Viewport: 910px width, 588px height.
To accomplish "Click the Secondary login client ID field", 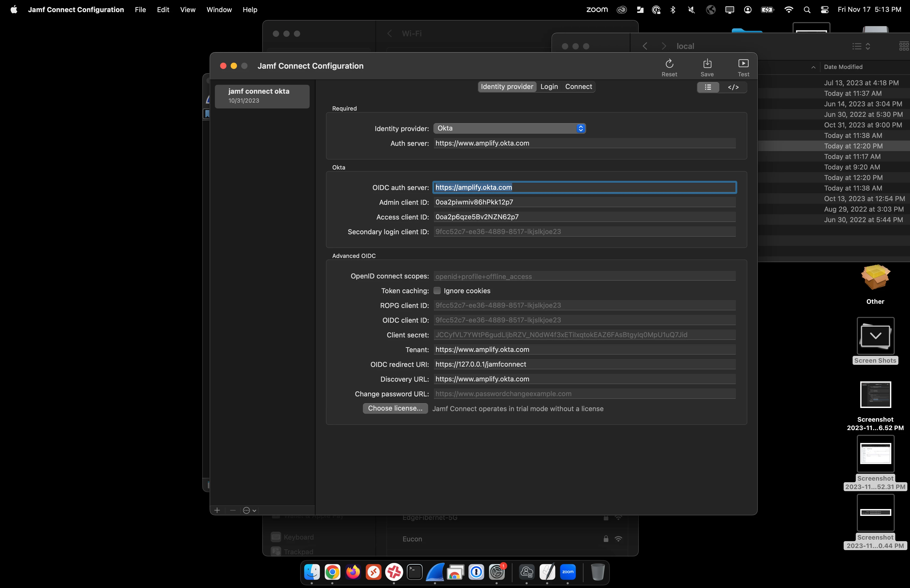I will click(584, 231).
